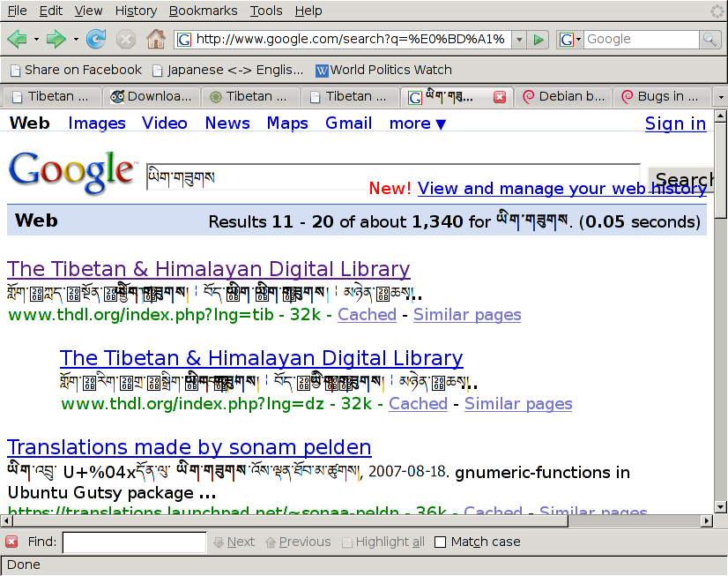Focus the Google query input field
The width and height of the screenshot is (728, 576).
tap(393, 177)
